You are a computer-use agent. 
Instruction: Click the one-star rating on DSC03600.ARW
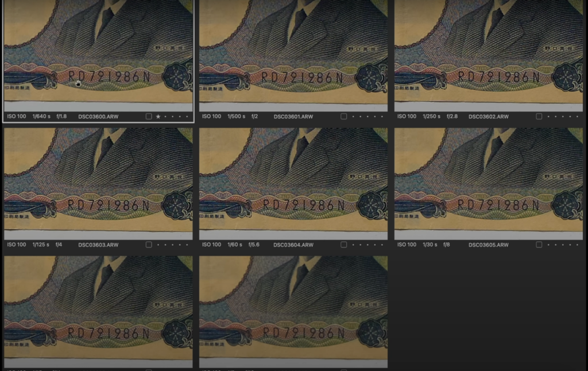[x=158, y=117]
